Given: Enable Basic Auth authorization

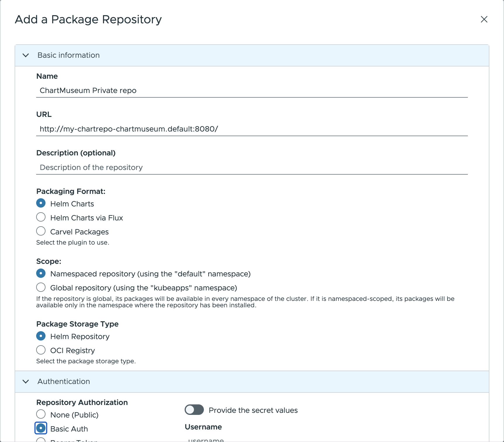Looking at the screenshot, I should [x=41, y=428].
